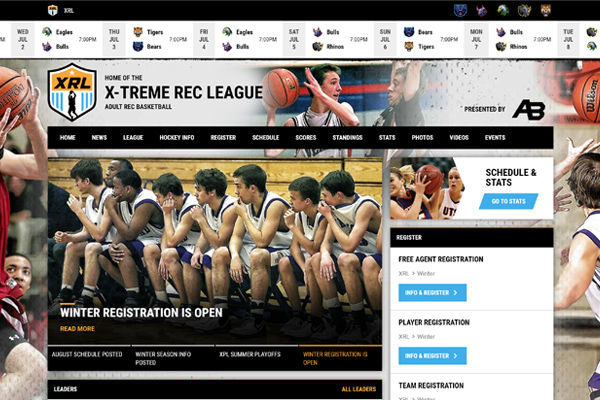Open the Photos navigation item

tap(423, 137)
